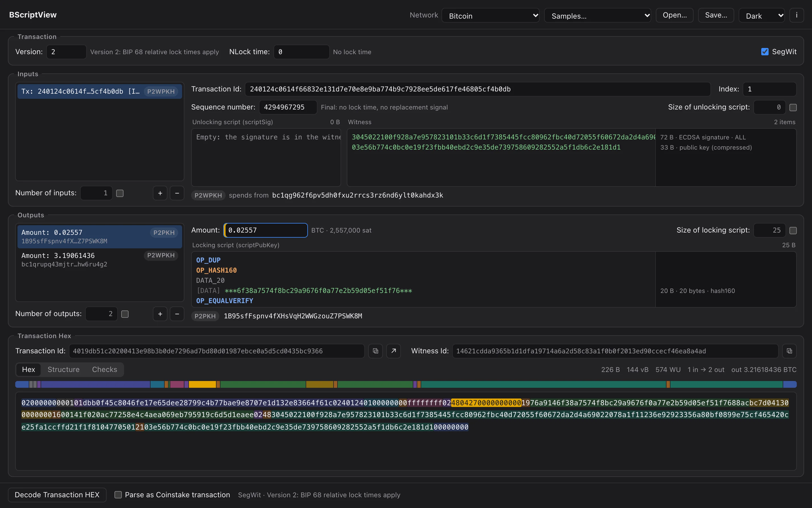This screenshot has height=508, width=812.
Task: Tick checkbox beside Number of outputs
Action: [x=125, y=314]
